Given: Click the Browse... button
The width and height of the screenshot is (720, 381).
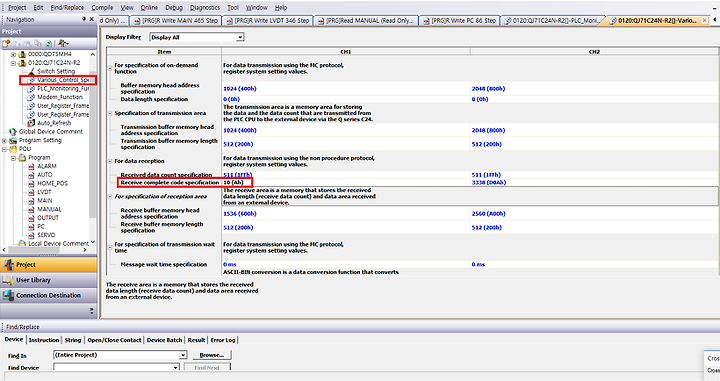Looking at the screenshot, I should click(211, 355).
